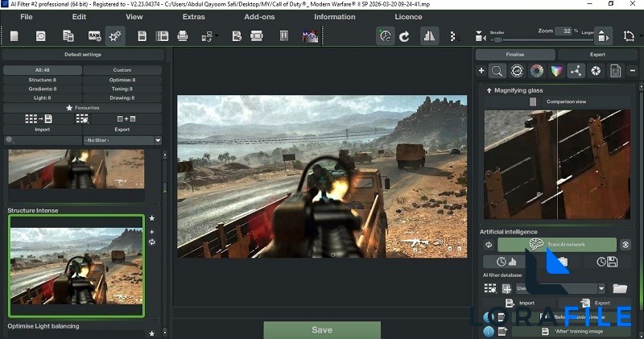Collapse the Magnifying glass section arrow
This screenshot has width=644, height=339.
click(x=489, y=90)
